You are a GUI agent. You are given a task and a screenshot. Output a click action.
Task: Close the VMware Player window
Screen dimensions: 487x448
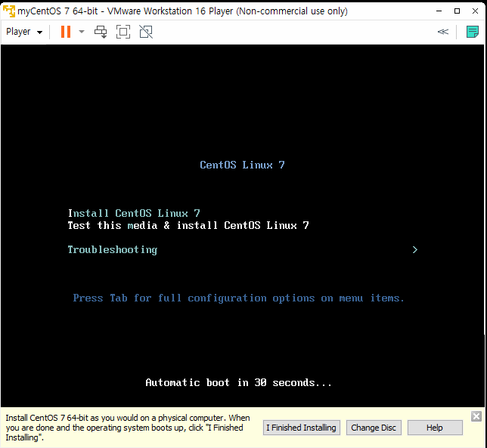pos(475,11)
